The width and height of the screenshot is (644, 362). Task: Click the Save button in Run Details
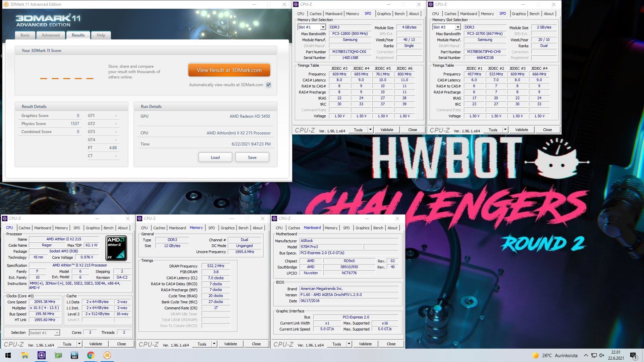(252, 157)
